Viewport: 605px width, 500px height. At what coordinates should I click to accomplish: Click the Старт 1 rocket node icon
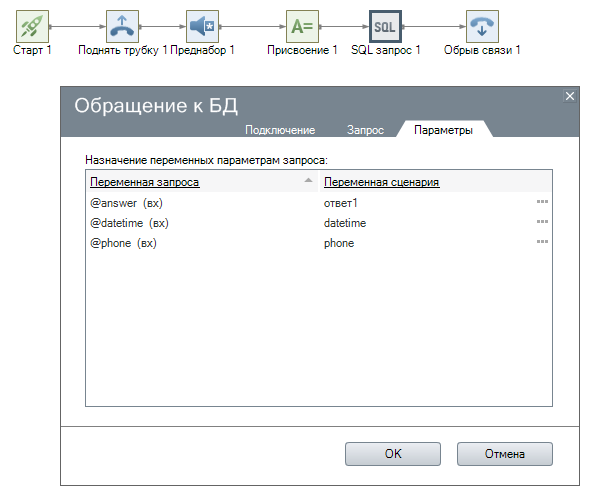click(x=33, y=25)
